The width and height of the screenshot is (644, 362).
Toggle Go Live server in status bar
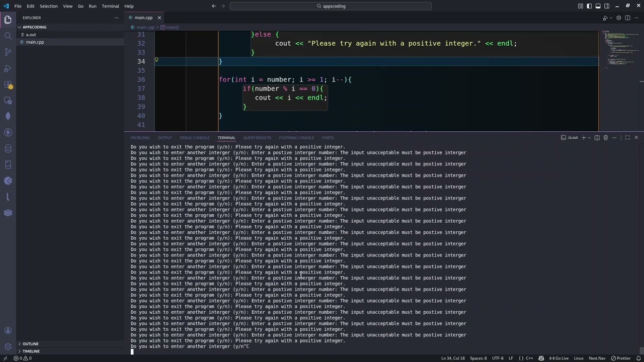558,358
